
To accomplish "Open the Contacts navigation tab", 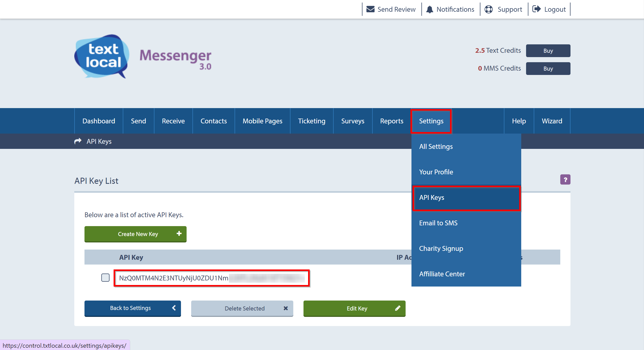I will tap(213, 121).
